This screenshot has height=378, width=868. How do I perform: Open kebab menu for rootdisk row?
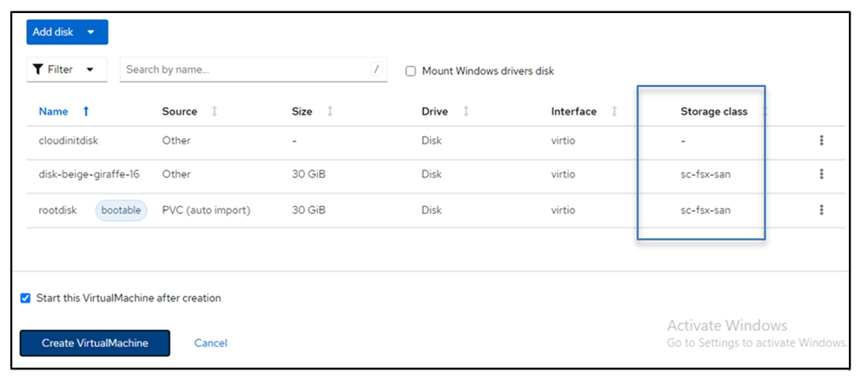pyautogui.click(x=821, y=210)
